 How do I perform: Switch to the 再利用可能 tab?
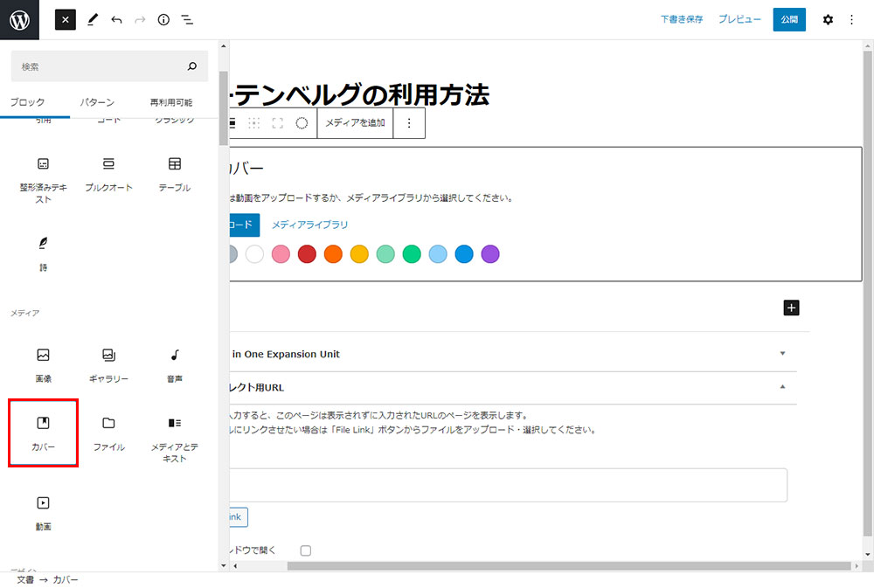(170, 102)
